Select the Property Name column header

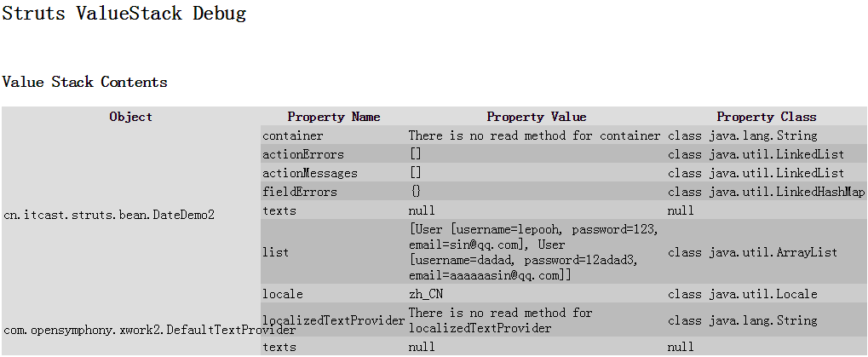[334, 117]
